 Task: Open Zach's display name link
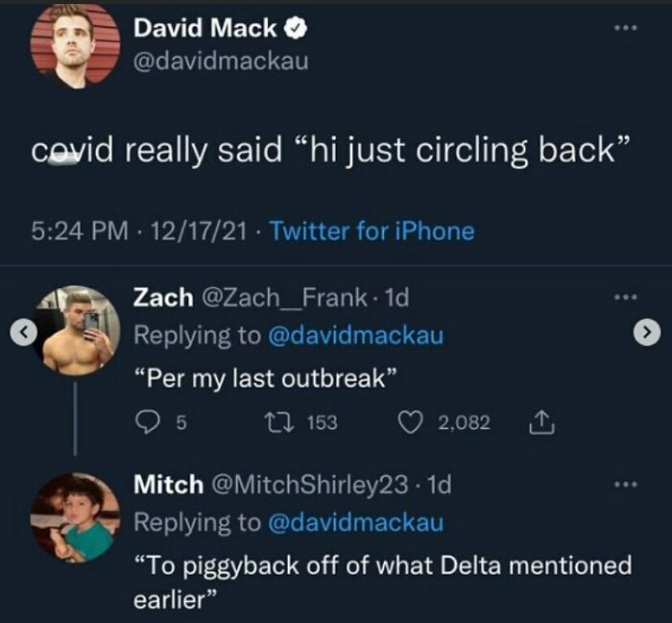coord(160,298)
